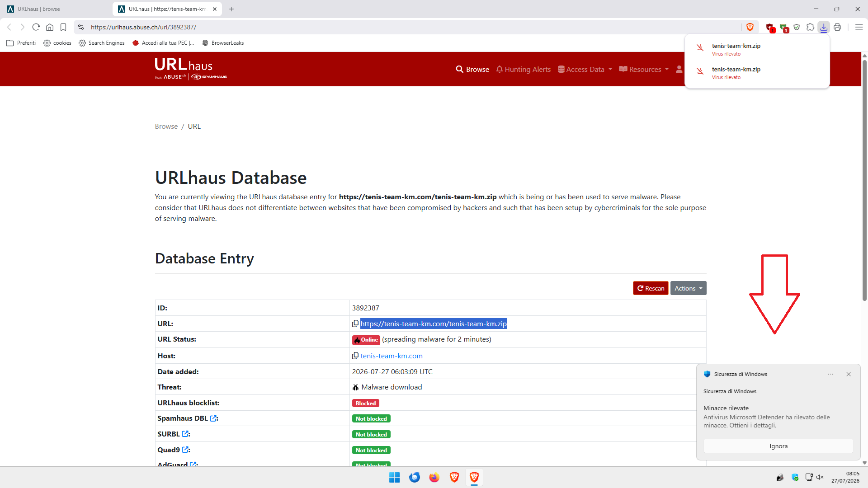Bookmark this page with the bookmark icon
Image resolution: width=868 pixels, height=488 pixels.
[x=63, y=27]
